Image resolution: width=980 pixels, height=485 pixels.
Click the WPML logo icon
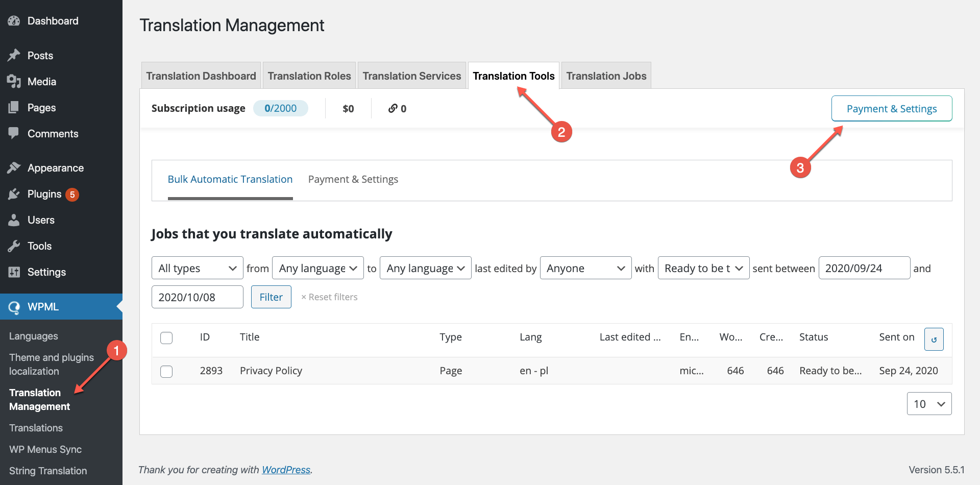point(14,307)
